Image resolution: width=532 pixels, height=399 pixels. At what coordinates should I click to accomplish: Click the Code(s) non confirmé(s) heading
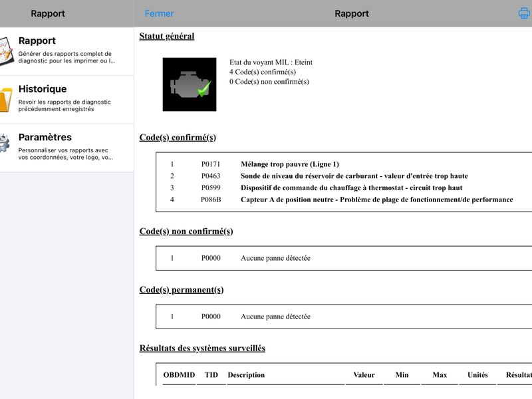coord(186,231)
